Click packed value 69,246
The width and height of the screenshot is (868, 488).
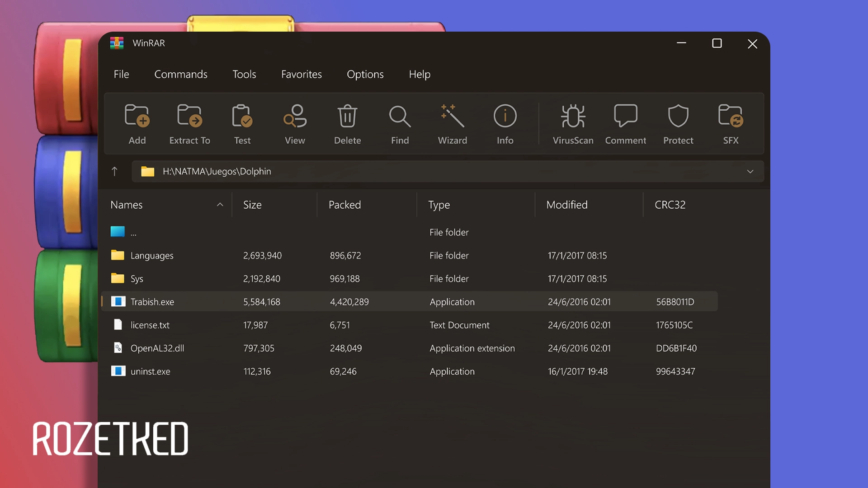pos(343,371)
